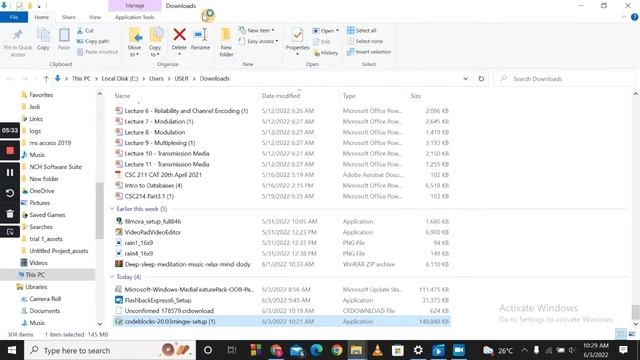
Task: Click the taskbar search box
Action: (110, 350)
